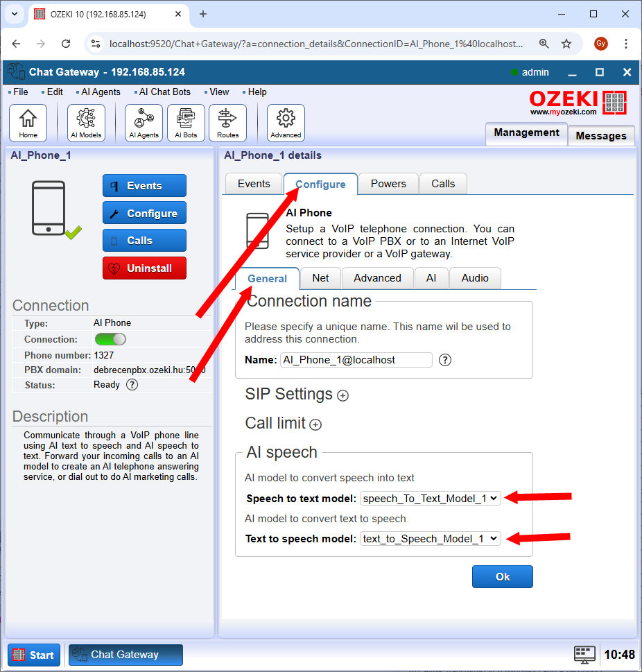Open the Text to speech model dropdown

click(x=431, y=539)
